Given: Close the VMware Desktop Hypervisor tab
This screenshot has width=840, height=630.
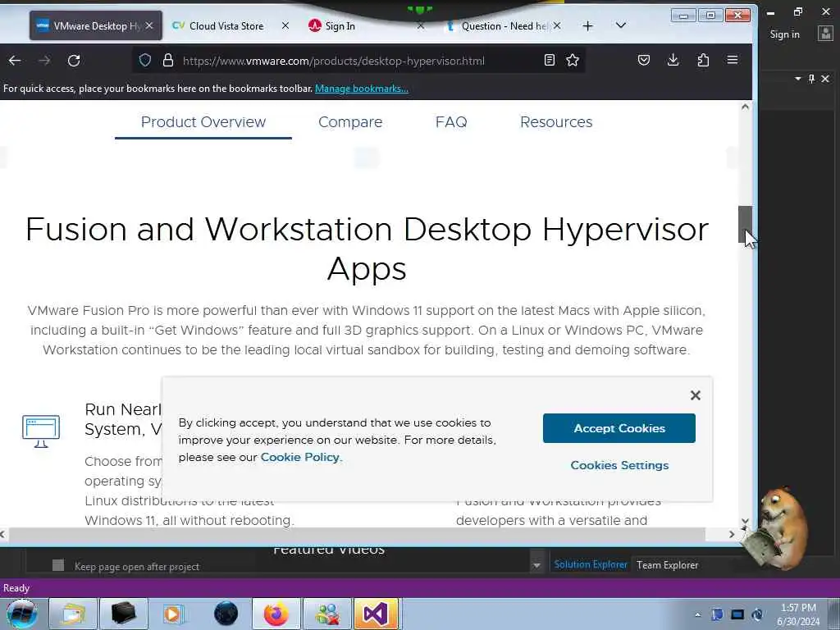Looking at the screenshot, I should click(x=149, y=25).
